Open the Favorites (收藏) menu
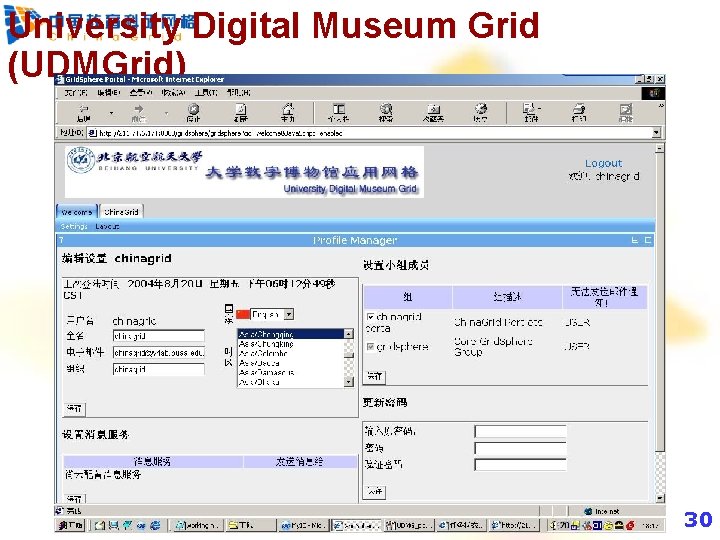Screen dimensions: 720x540 click(x=173, y=93)
